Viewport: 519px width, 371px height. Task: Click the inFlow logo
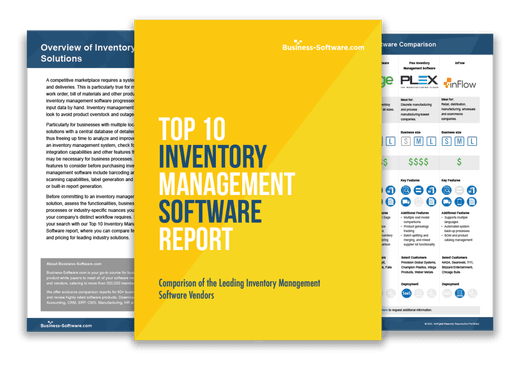click(x=460, y=84)
